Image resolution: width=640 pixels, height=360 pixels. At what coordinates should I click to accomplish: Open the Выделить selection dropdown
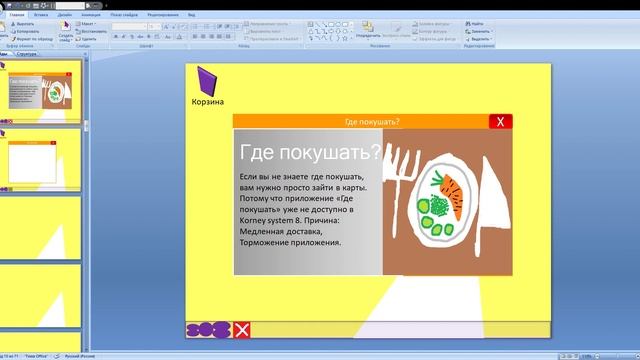click(479, 39)
